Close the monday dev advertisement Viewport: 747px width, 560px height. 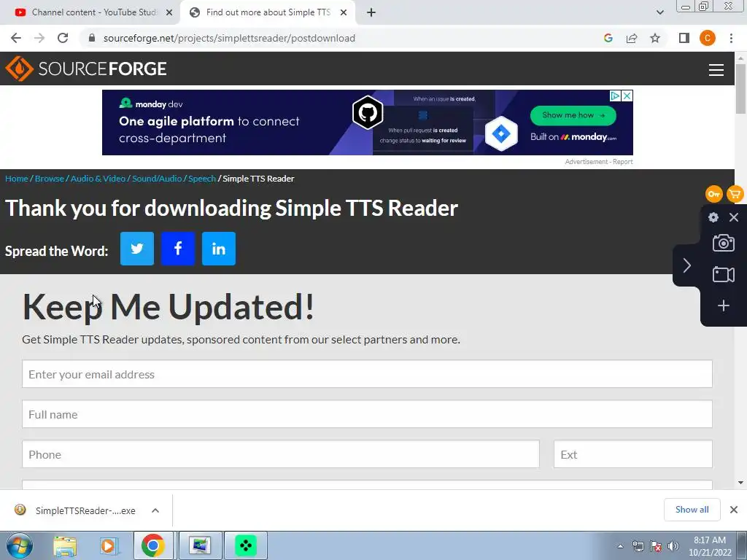(627, 96)
